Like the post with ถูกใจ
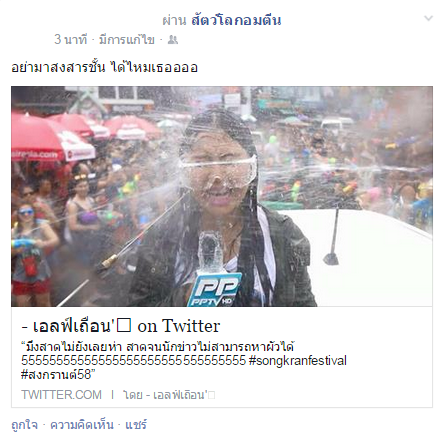This screenshot has width=441, height=434. point(24,425)
